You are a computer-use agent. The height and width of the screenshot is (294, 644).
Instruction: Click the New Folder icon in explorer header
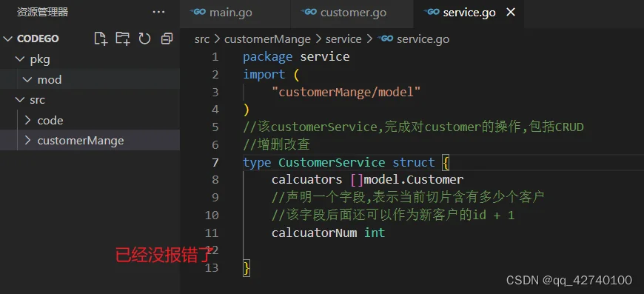(122, 39)
